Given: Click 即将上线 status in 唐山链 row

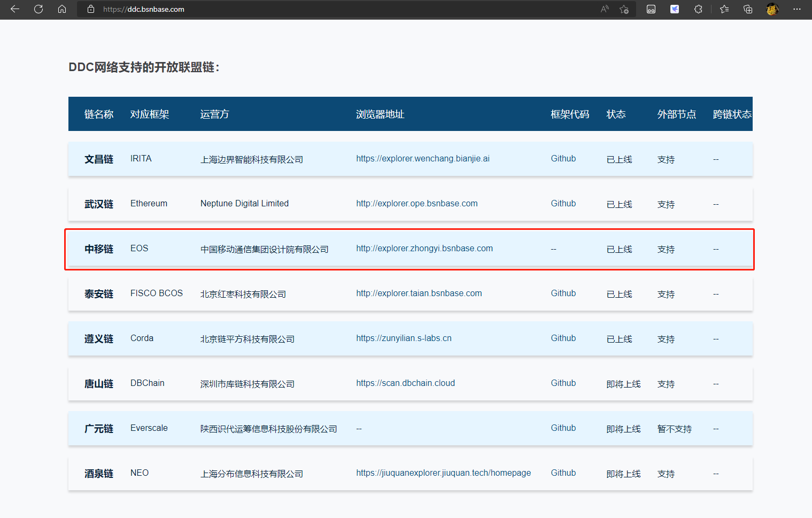Looking at the screenshot, I should click(x=624, y=384).
